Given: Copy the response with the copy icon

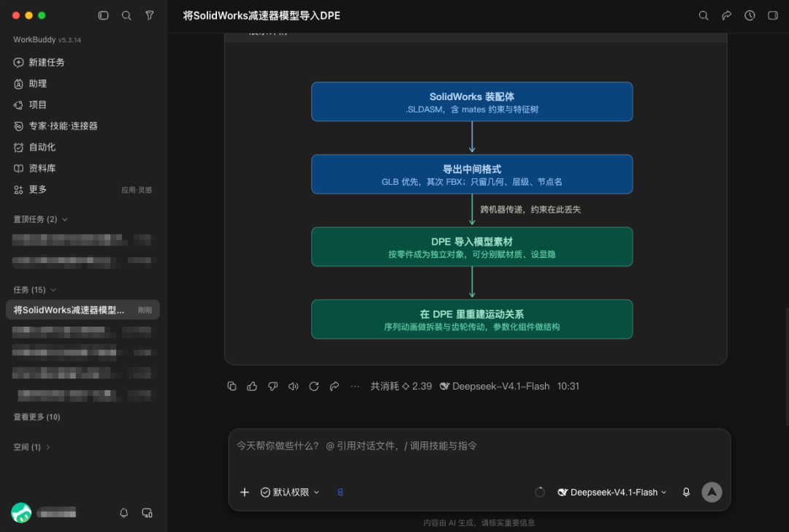Looking at the screenshot, I should 232,386.
